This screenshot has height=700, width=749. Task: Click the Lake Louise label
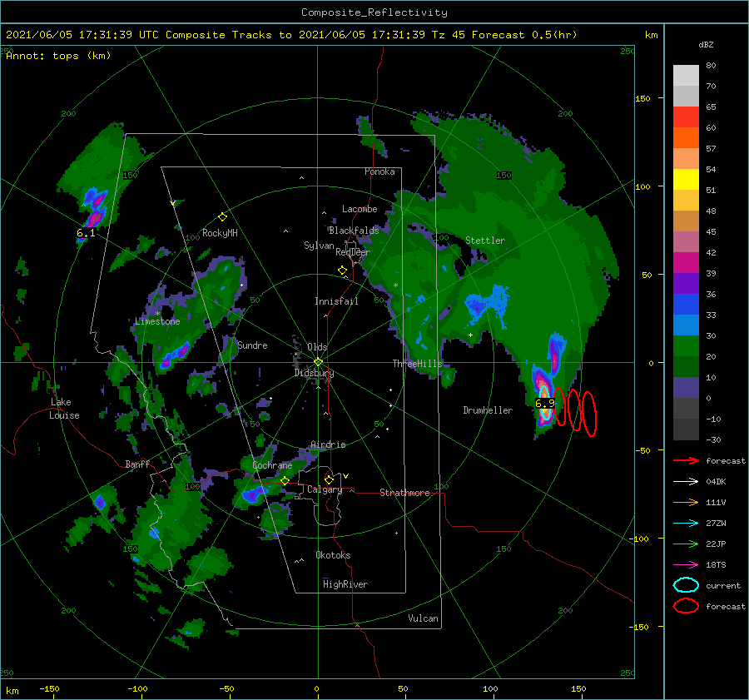pyautogui.click(x=65, y=409)
